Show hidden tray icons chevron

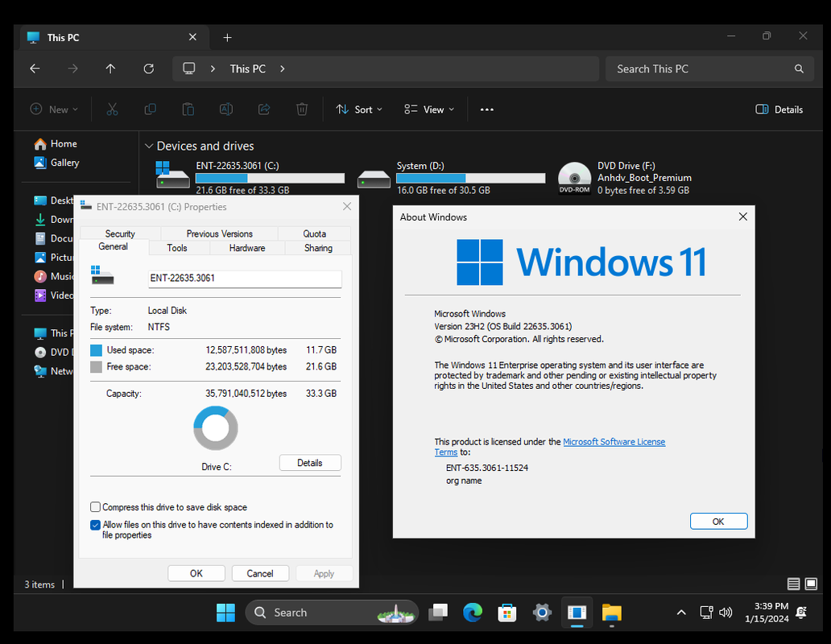pyautogui.click(x=681, y=613)
